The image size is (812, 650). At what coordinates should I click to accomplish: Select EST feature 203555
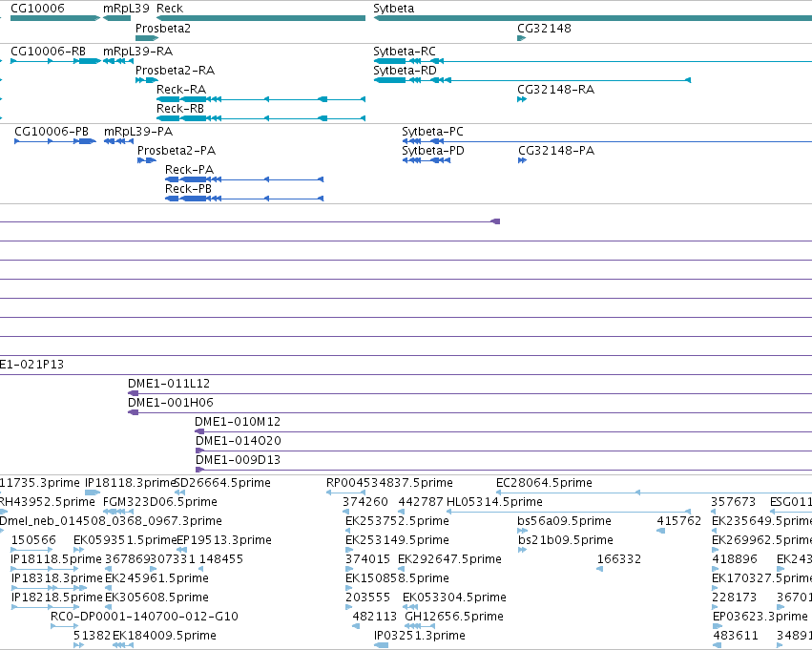[x=367, y=598]
